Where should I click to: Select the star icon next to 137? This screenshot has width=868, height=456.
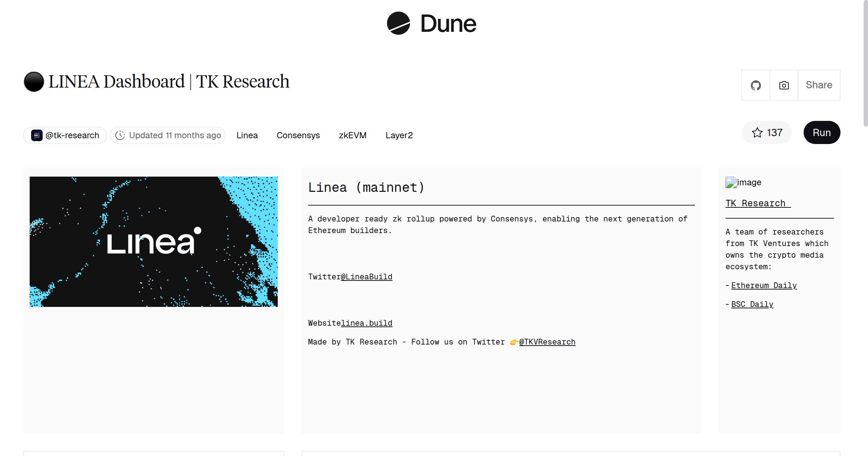coord(758,133)
